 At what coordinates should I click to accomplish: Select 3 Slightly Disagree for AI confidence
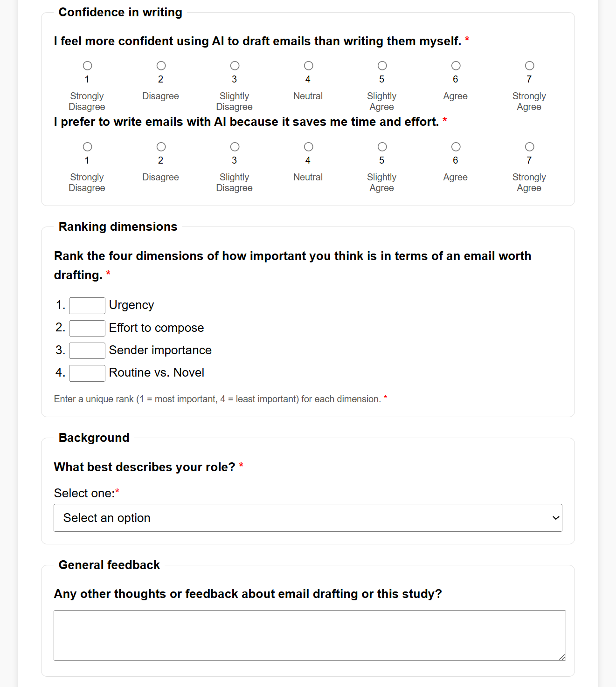coord(235,66)
